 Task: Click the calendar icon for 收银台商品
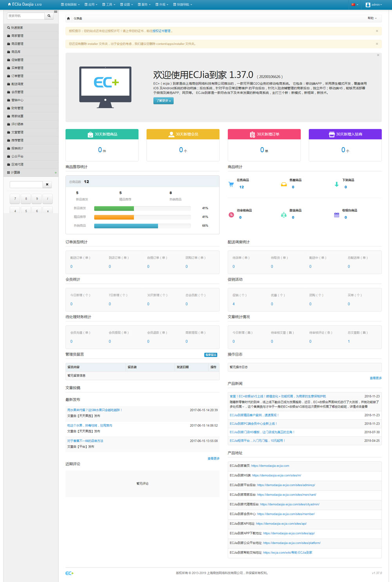(336, 215)
